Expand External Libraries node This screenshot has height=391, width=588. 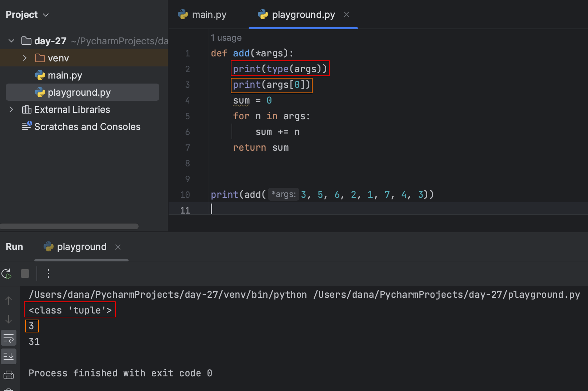11,109
